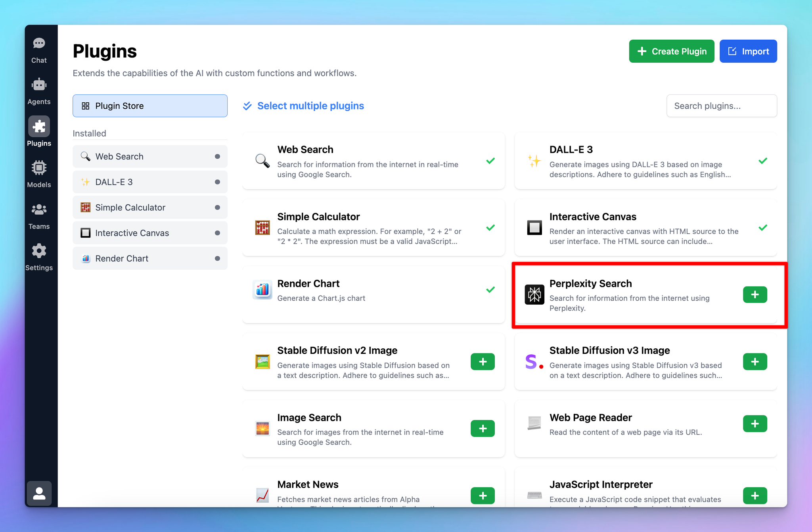This screenshot has width=812, height=532.
Task: Toggle the Render Chart sidebar status dot
Action: click(x=217, y=258)
